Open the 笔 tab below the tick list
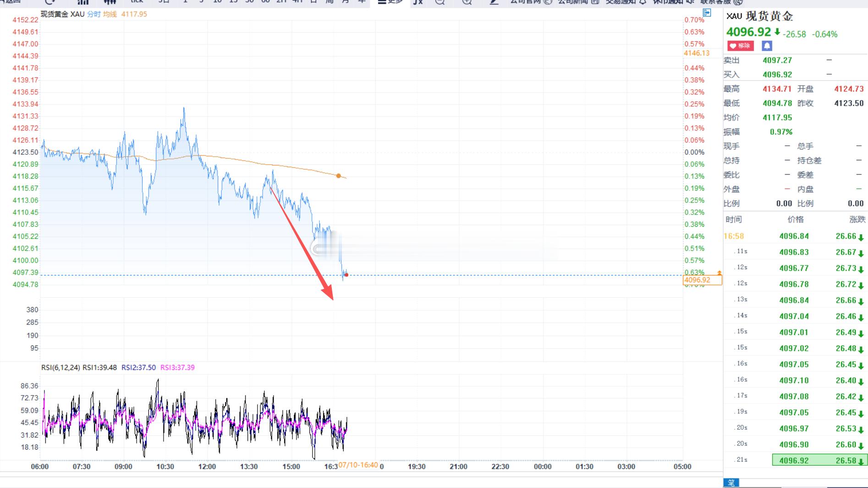This screenshot has width=868, height=488. pos(731,483)
